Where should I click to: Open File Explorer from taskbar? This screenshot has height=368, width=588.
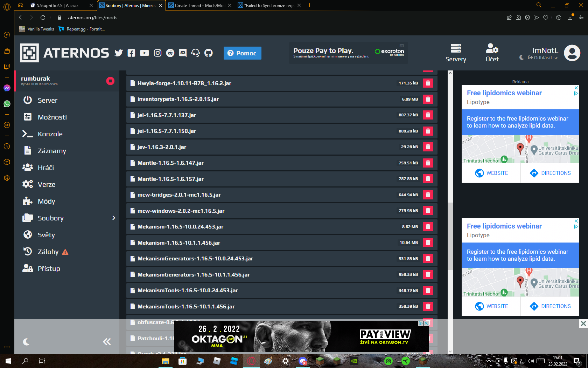pyautogui.click(x=165, y=361)
